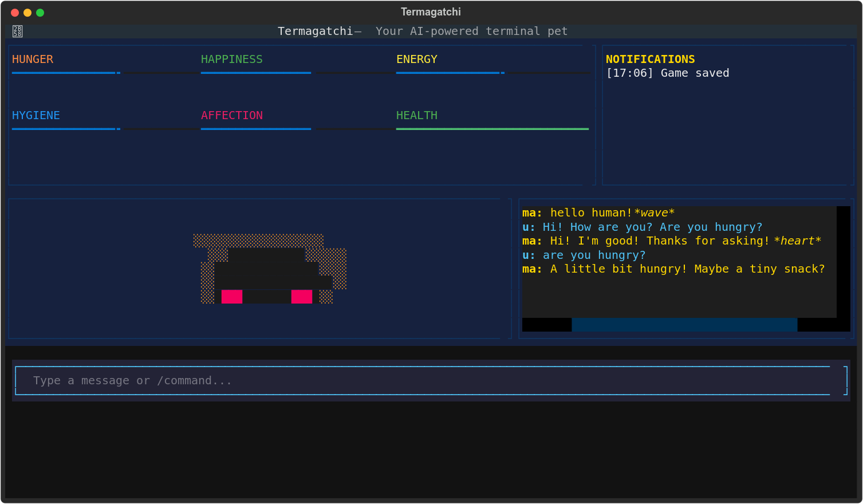
Task: Select the "hello human! *wave*" chat message
Action: click(598, 213)
